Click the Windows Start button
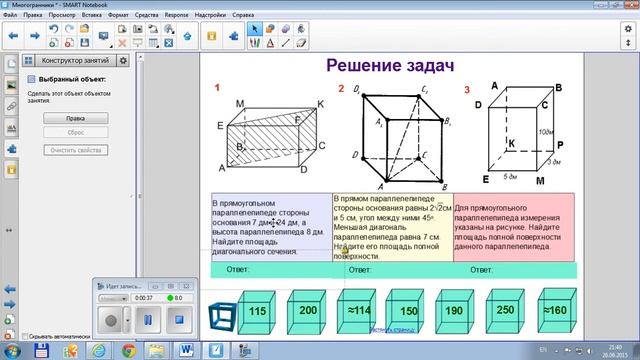 12,351
